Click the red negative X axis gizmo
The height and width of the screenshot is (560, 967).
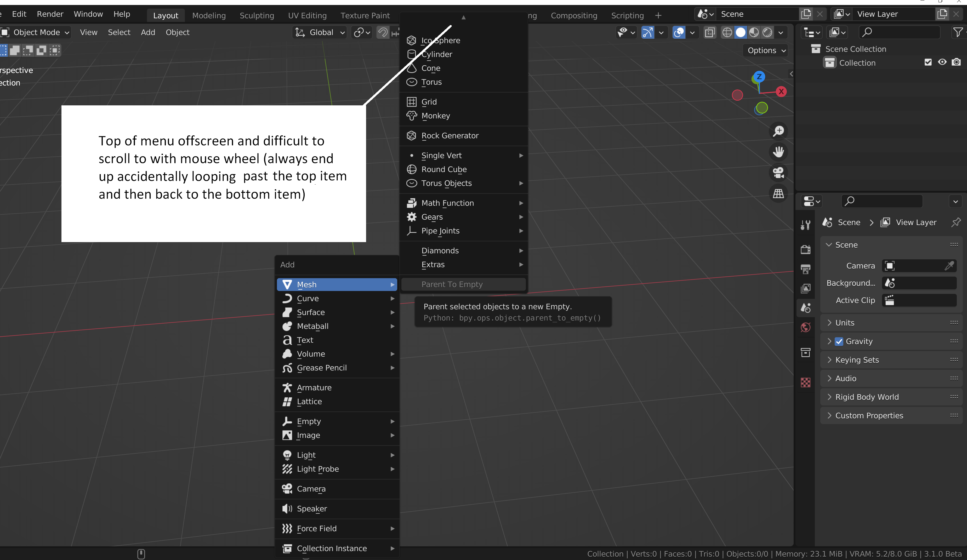point(737,95)
